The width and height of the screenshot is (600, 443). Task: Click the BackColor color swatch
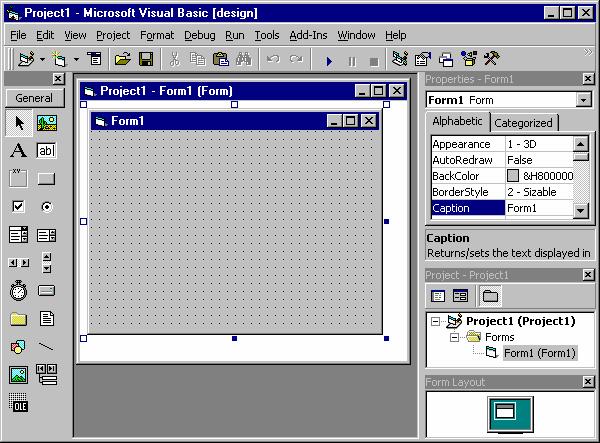[x=513, y=176]
